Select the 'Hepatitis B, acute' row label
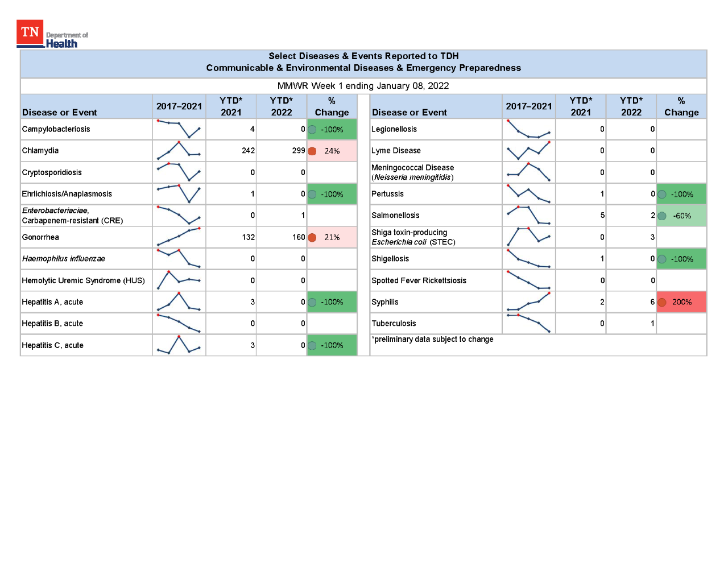Viewport: 728px width, 562px height. 52,324
